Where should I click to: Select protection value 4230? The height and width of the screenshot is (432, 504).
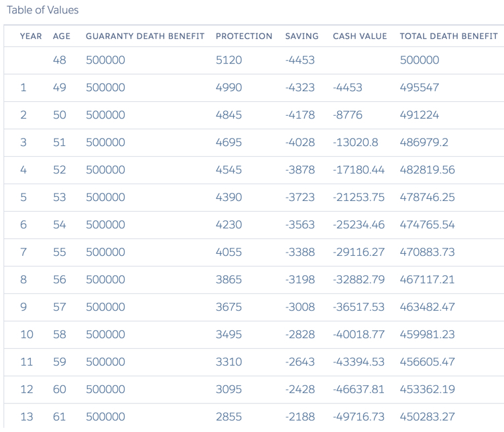(x=229, y=225)
